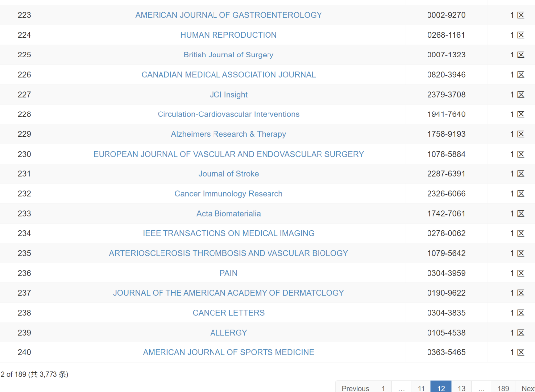Open JOURNAL OF THE AMERICAN ACADEMY OF DERMATOLOGY

(x=228, y=292)
